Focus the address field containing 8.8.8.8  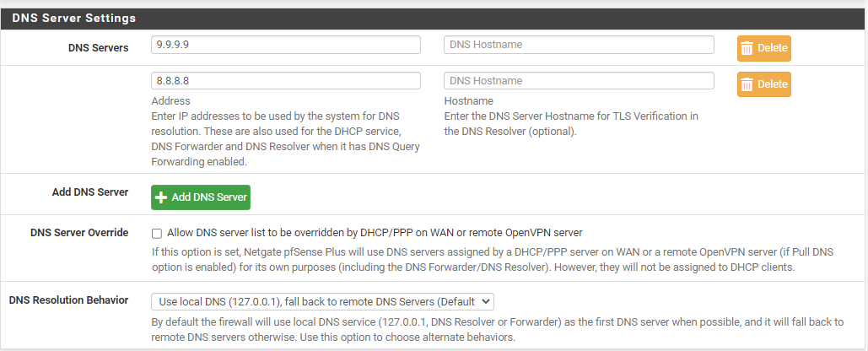pyautogui.click(x=286, y=81)
